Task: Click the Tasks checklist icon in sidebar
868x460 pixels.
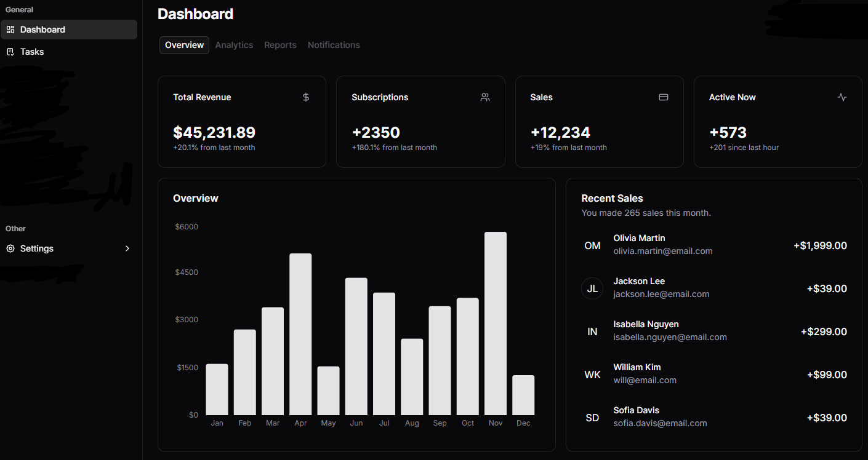Action: point(10,52)
